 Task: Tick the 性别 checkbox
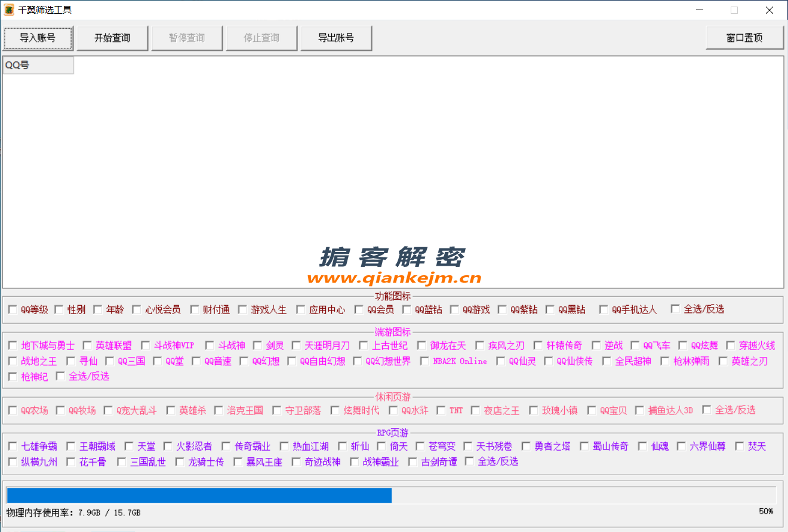pos(59,309)
